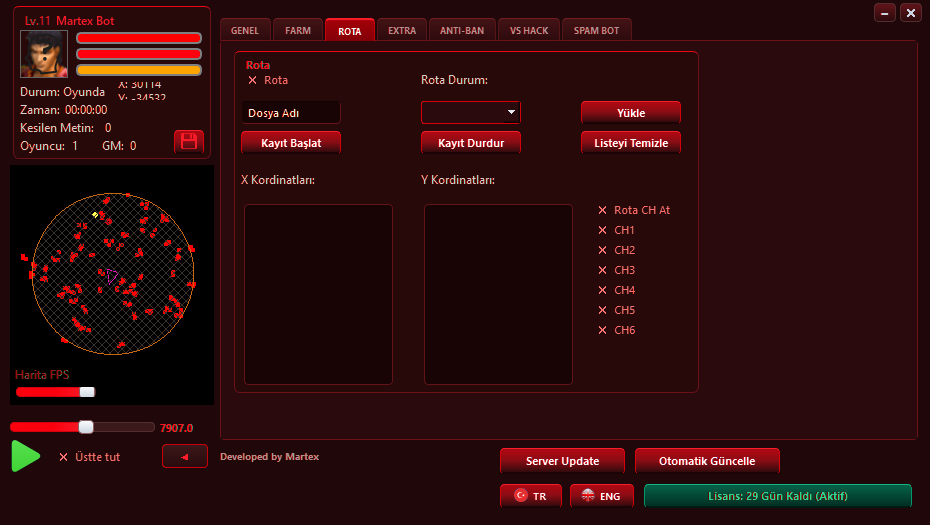Click the red floppy disk save icon
The image size is (930, 525).
189,141
